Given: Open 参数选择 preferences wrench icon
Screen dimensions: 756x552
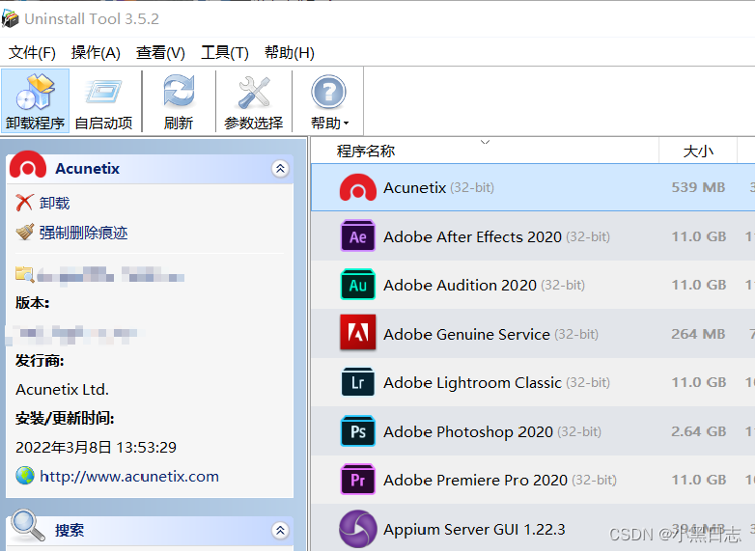Looking at the screenshot, I should point(254,92).
